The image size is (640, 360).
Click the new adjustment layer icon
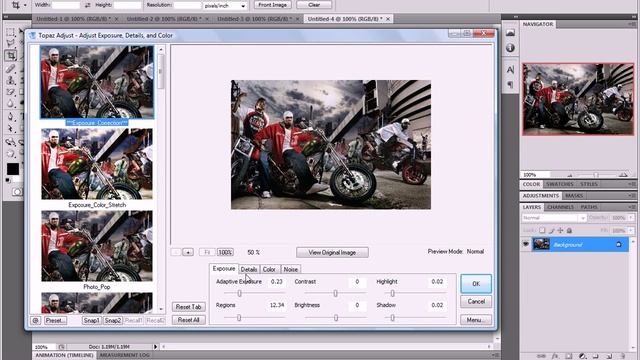[x=582, y=356]
